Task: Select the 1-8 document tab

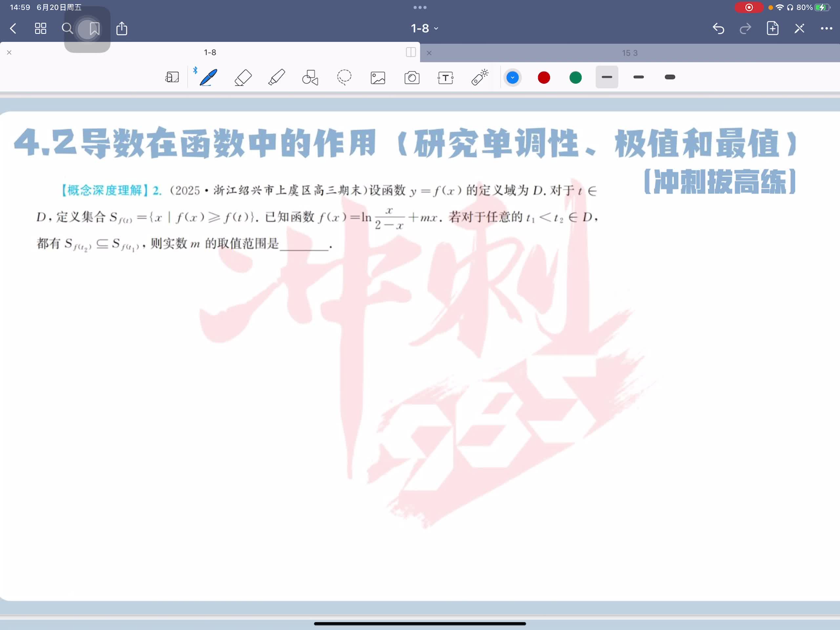Action: click(210, 52)
